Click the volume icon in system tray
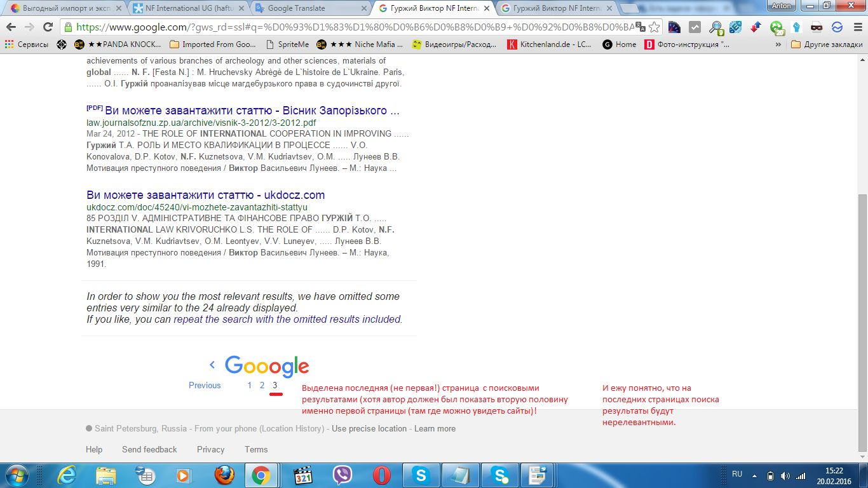 coord(785,475)
